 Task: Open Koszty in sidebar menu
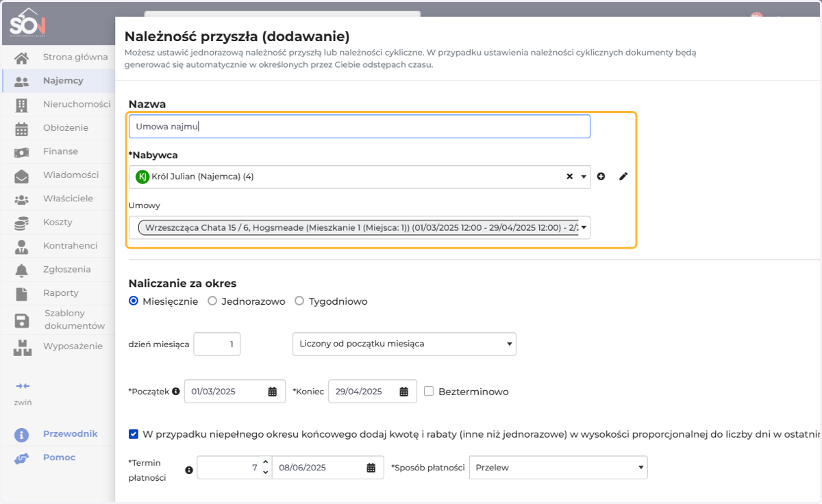coord(58,223)
